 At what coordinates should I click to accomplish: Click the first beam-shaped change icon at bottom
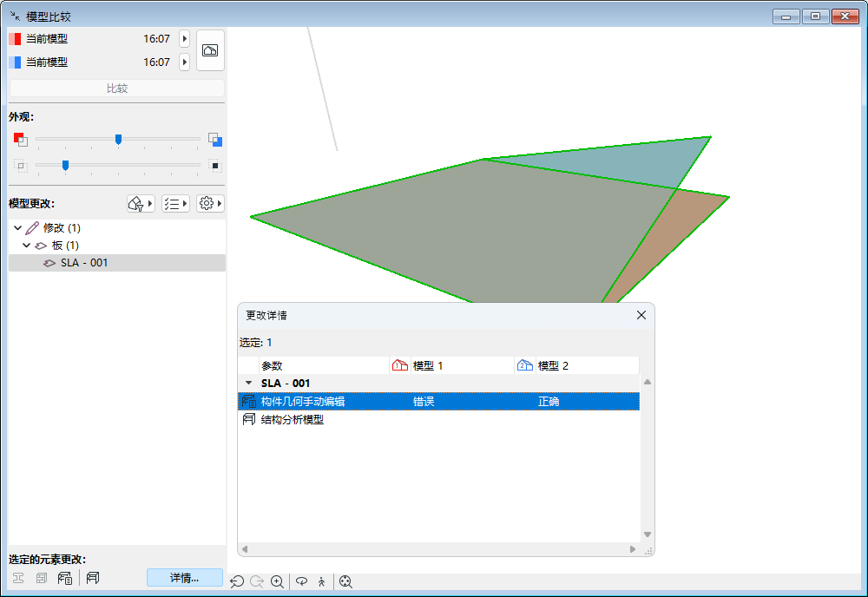click(18, 578)
